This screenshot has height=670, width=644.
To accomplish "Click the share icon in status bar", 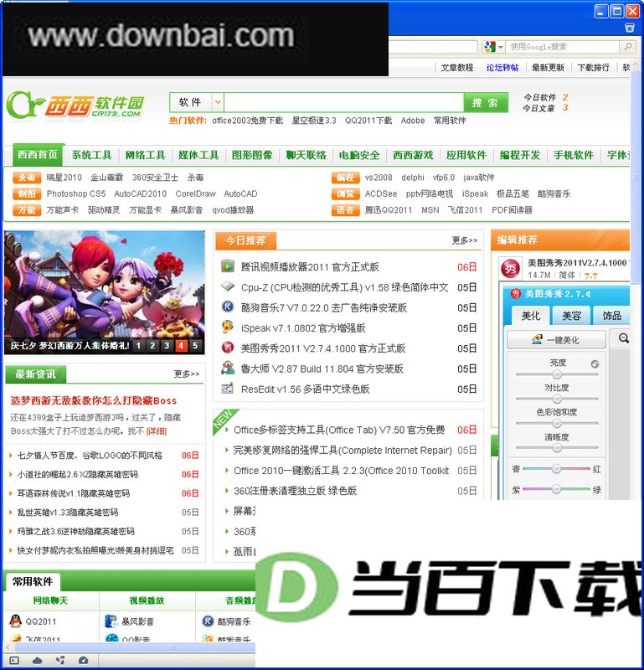I will click(x=60, y=661).
